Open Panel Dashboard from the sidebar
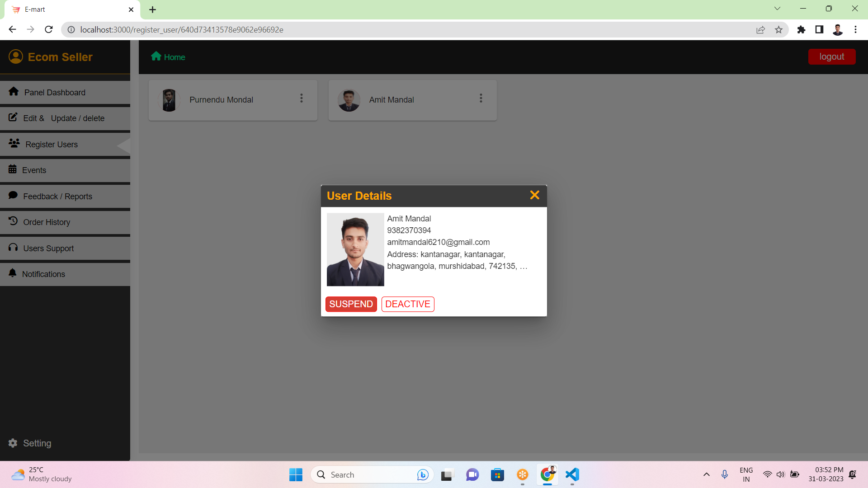 [x=55, y=93]
